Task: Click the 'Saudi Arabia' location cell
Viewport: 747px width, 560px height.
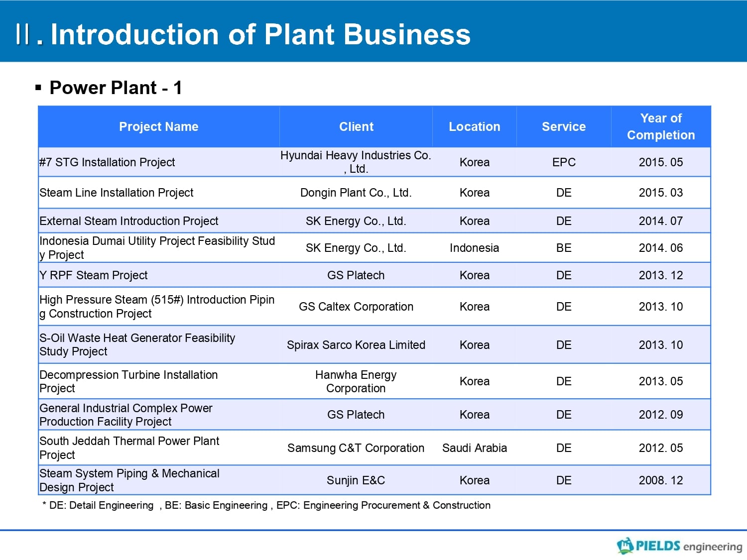Action: pos(475,448)
